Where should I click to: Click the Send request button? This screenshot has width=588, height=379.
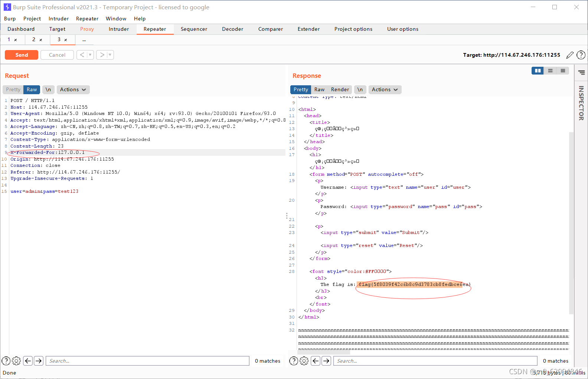22,55
